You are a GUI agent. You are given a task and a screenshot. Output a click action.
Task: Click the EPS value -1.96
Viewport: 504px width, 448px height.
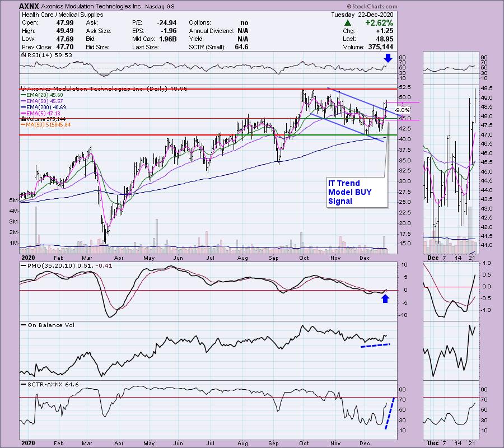[169, 31]
